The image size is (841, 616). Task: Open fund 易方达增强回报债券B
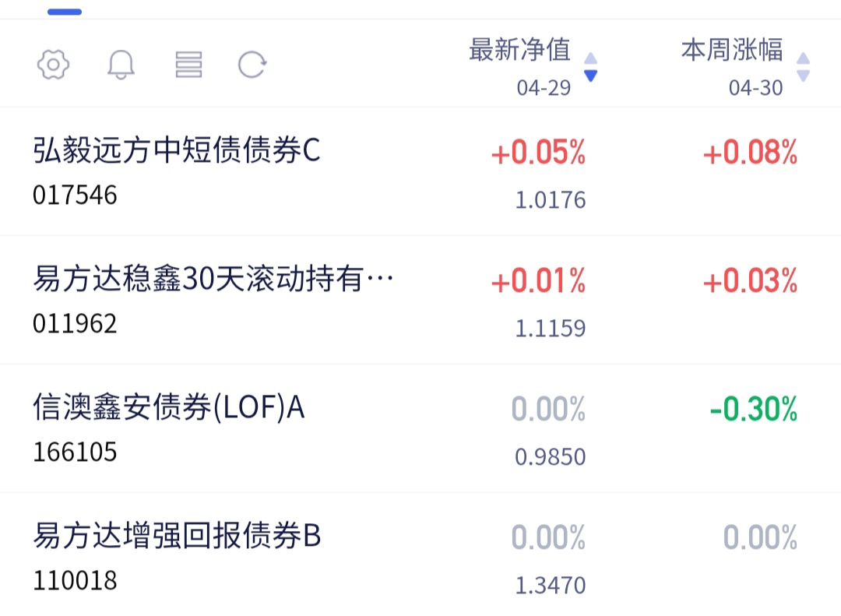pyautogui.click(x=177, y=536)
